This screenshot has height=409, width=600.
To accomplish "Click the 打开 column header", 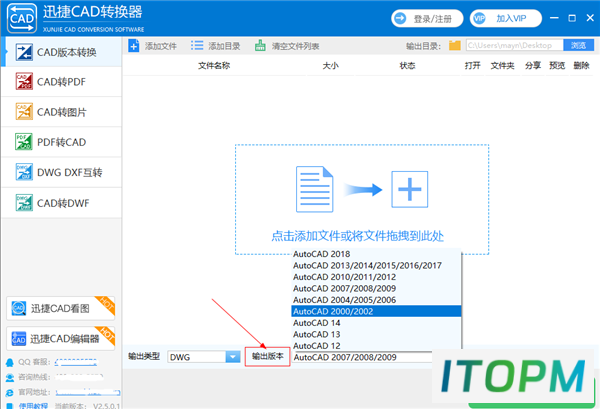I will click(x=473, y=65).
